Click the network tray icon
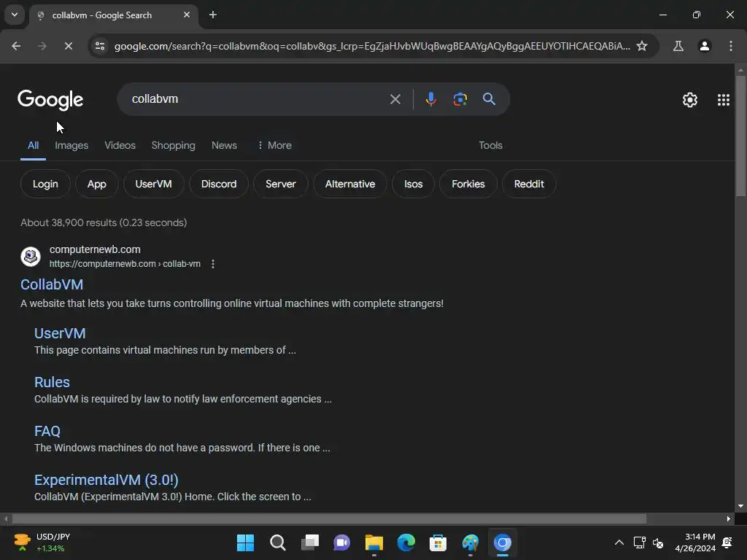 coord(639,542)
